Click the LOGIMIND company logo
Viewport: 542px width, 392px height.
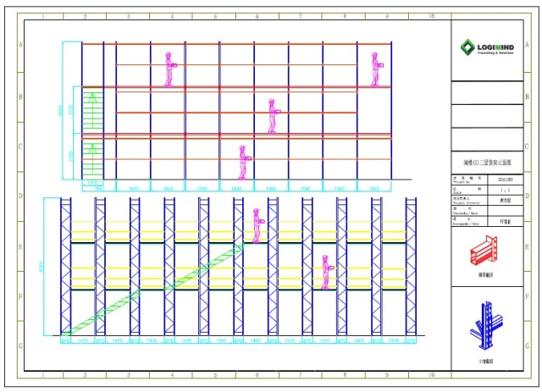(x=487, y=47)
